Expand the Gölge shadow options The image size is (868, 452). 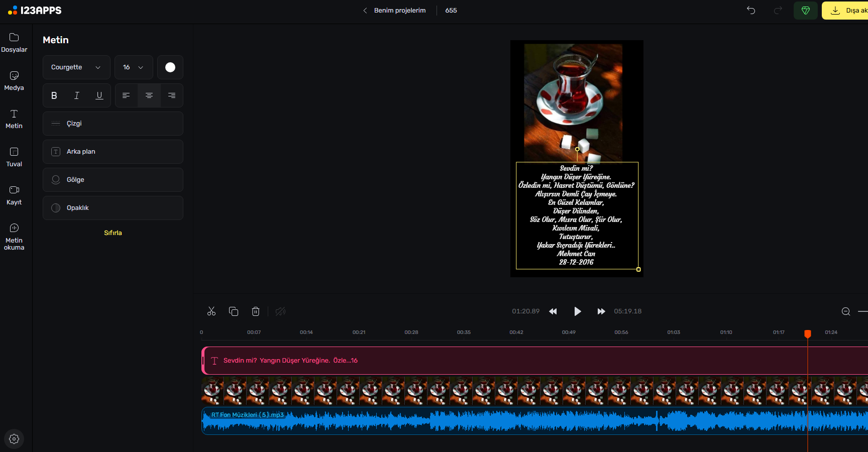[113, 180]
